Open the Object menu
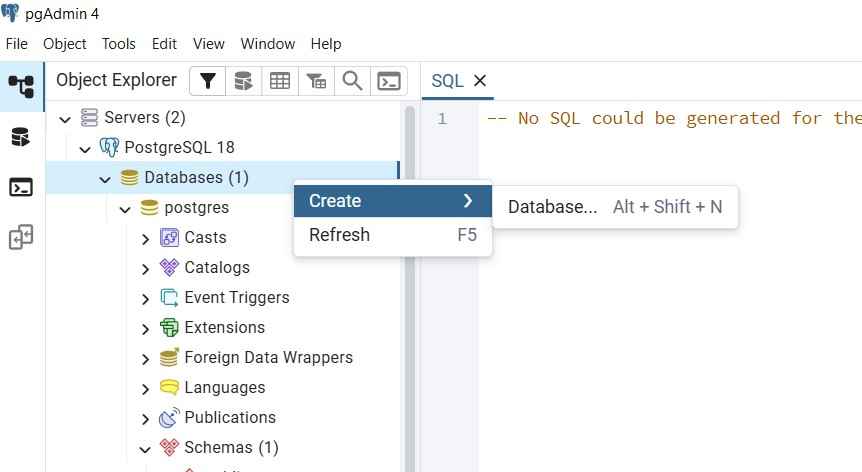 tap(64, 44)
